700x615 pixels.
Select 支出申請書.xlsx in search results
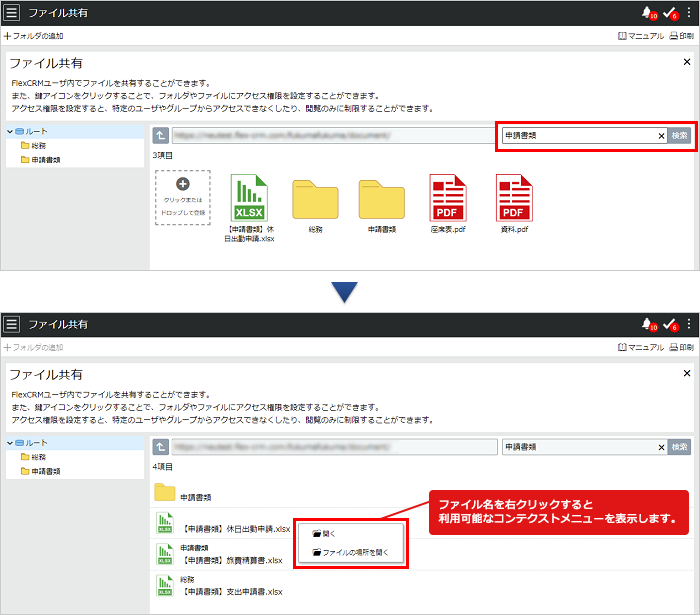[232, 592]
